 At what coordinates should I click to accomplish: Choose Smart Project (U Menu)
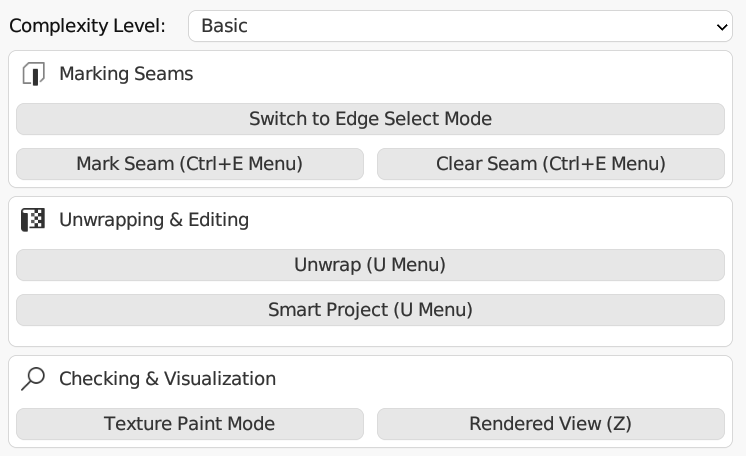pos(370,310)
